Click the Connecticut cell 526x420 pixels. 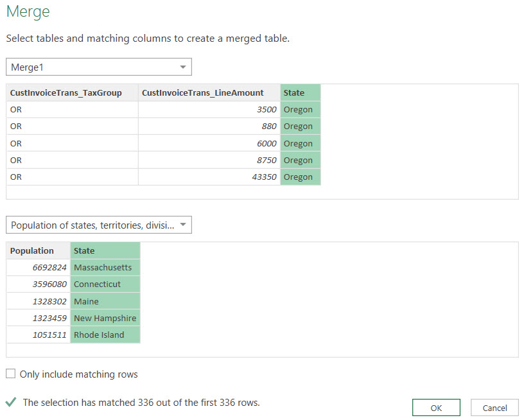click(x=105, y=284)
